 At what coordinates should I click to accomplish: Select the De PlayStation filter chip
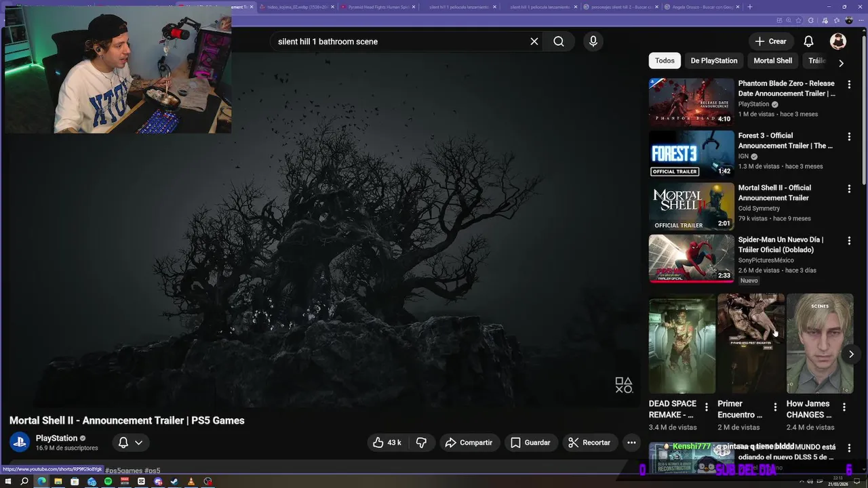pyautogui.click(x=714, y=60)
